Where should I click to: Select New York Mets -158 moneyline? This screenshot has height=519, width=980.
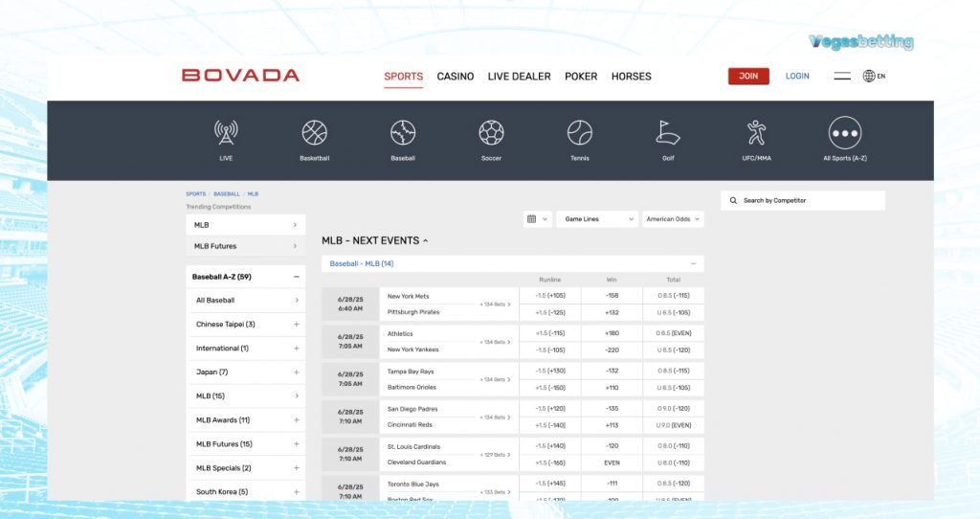point(612,296)
